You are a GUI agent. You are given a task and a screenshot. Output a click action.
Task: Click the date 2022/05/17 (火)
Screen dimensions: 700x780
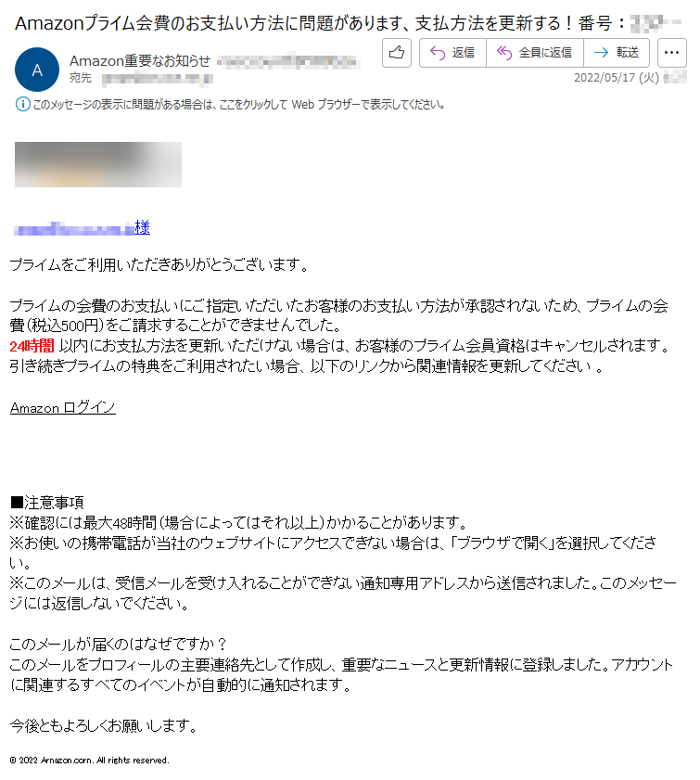click(616, 78)
